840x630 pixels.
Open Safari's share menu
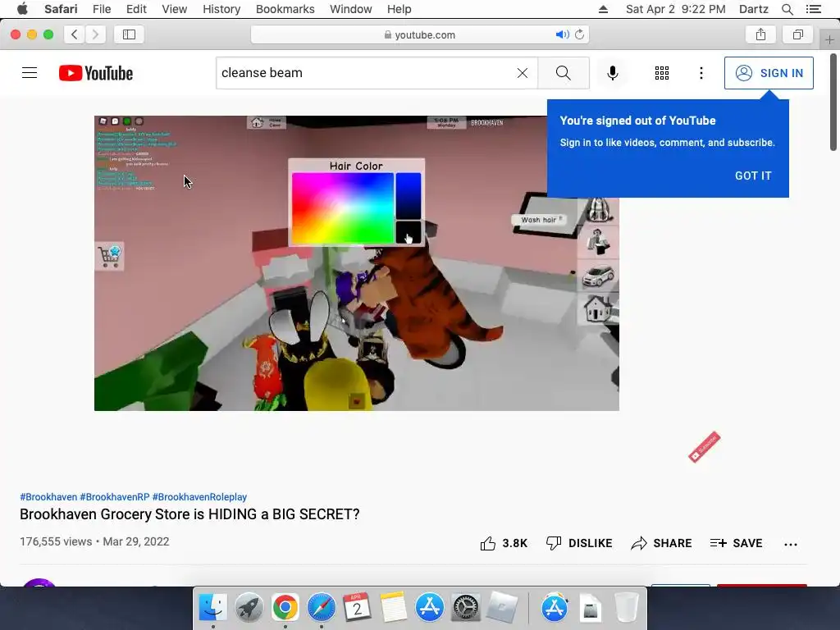760,34
